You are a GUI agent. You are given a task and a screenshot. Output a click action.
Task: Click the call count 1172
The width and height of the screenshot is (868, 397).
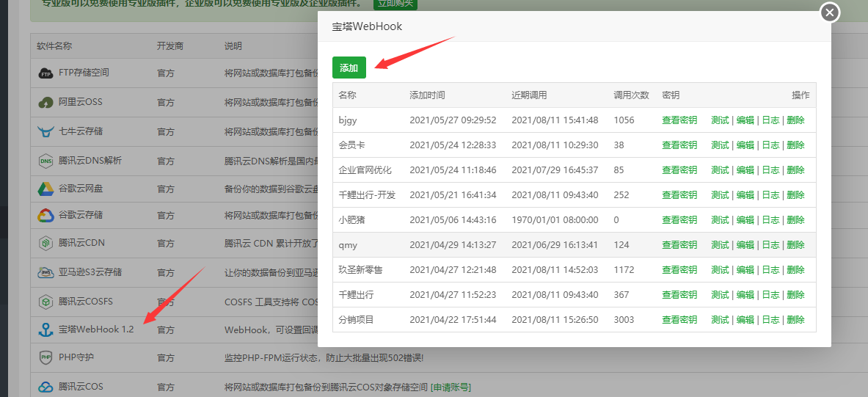pyautogui.click(x=624, y=269)
